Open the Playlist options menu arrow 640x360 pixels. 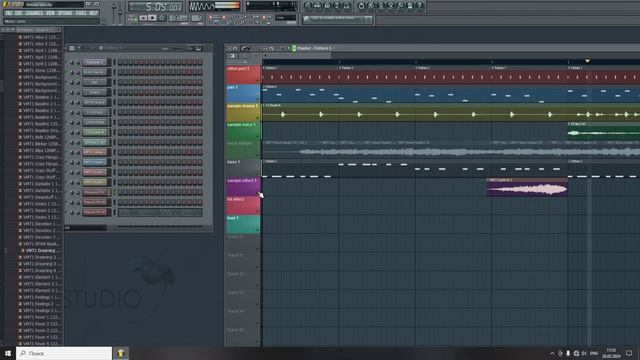pyautogui.click(x=229, y=48)
